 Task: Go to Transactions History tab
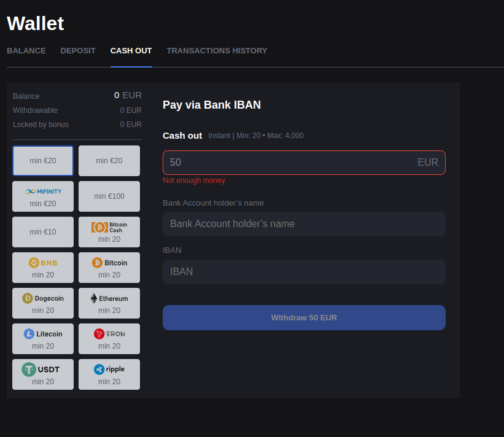pos(217,51)
